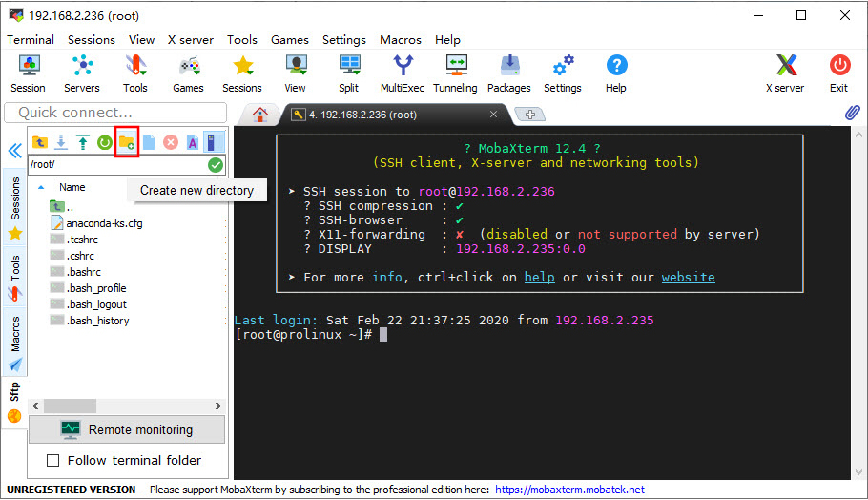
Task: Start the X server from the toolbar
Action: [785, 73]
